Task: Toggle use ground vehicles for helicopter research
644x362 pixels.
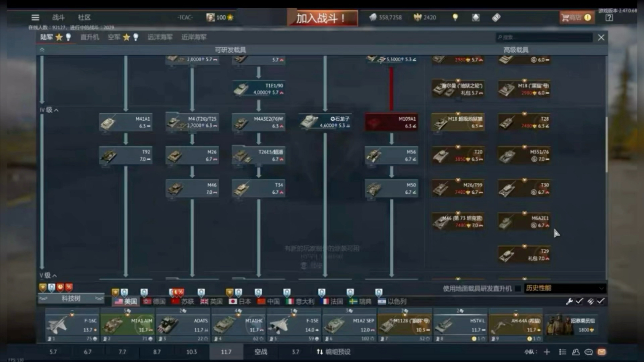Action: 518,288
